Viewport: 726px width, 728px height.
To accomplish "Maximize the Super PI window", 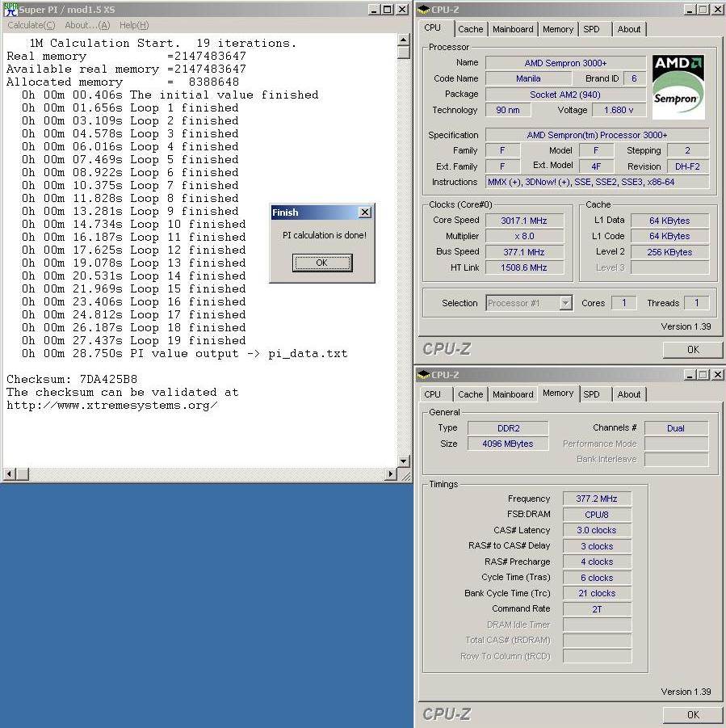I will point(388,9).
